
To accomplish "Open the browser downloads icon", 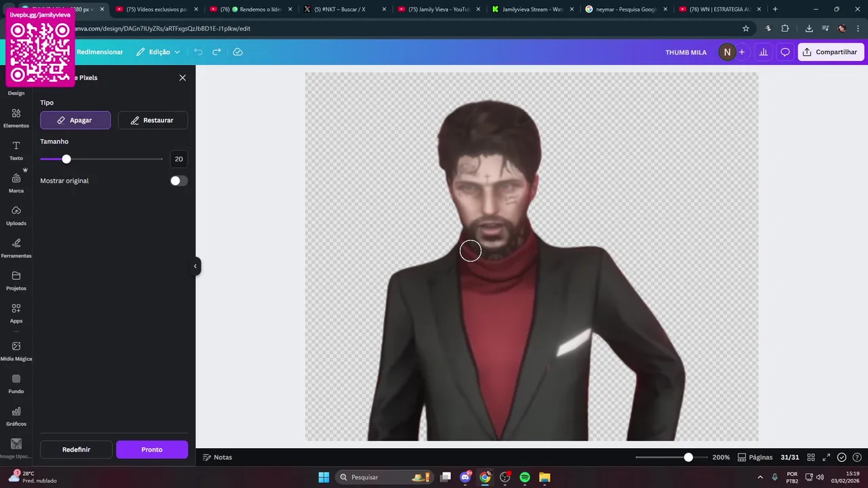I will [809, 28].
